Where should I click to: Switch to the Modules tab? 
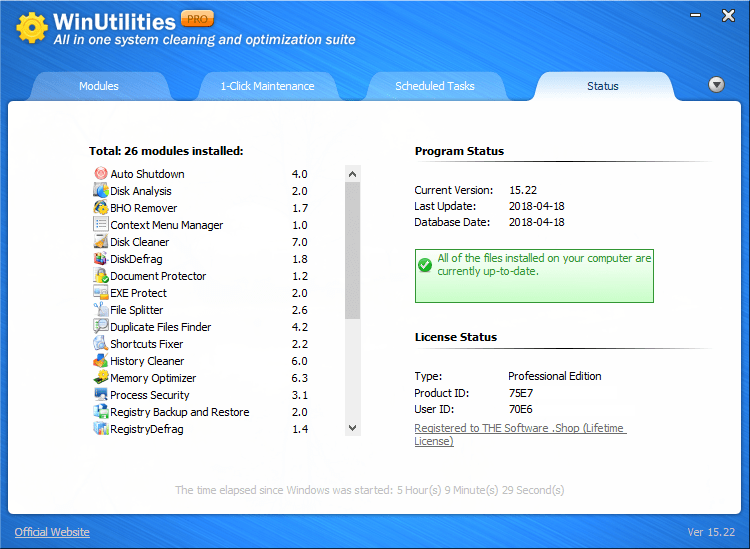coord(99,86)
